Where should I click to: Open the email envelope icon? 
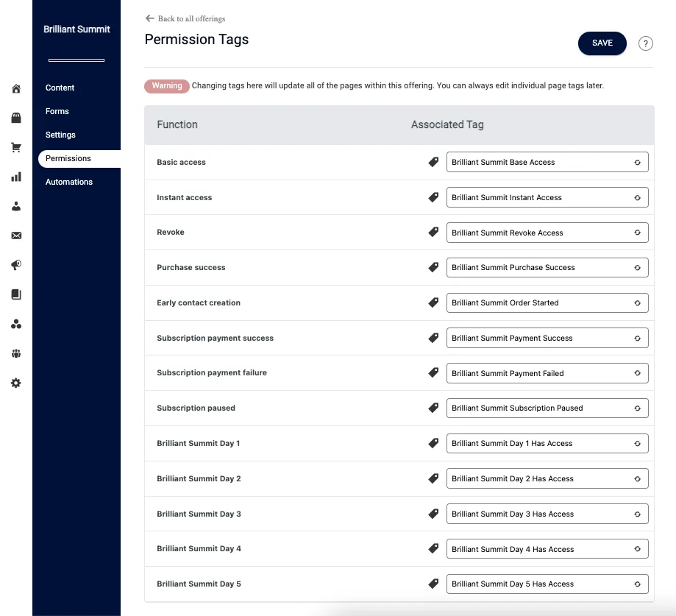coord(15,236)
